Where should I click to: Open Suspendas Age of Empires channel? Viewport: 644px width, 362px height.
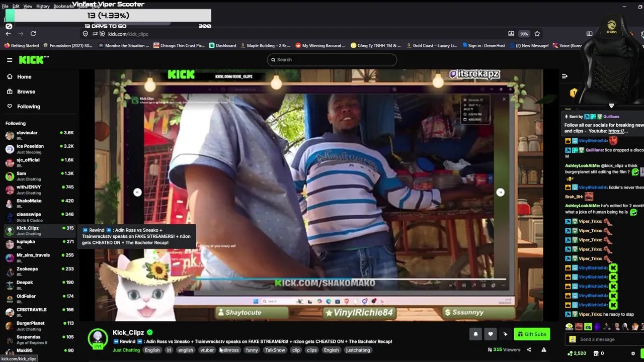(39, 339)
